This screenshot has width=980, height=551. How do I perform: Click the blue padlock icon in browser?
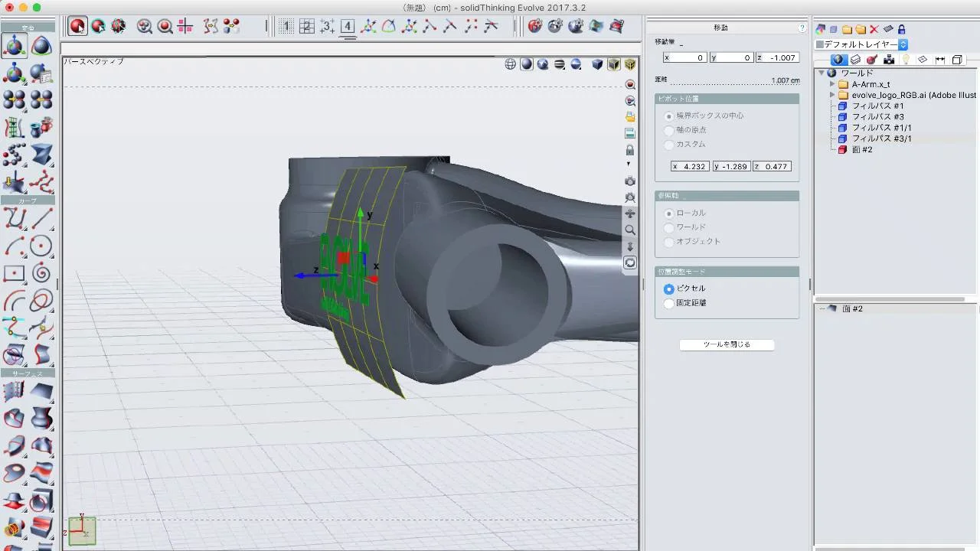pos(901,29)
